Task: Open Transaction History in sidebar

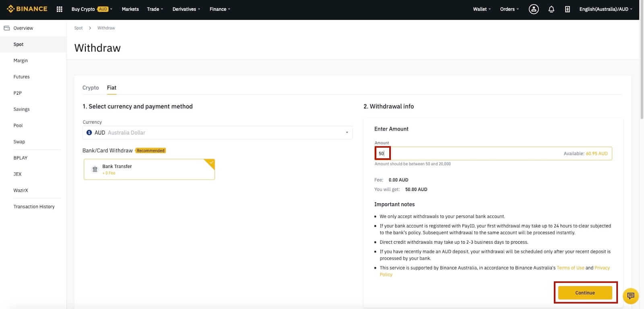Action: point(34,207)
